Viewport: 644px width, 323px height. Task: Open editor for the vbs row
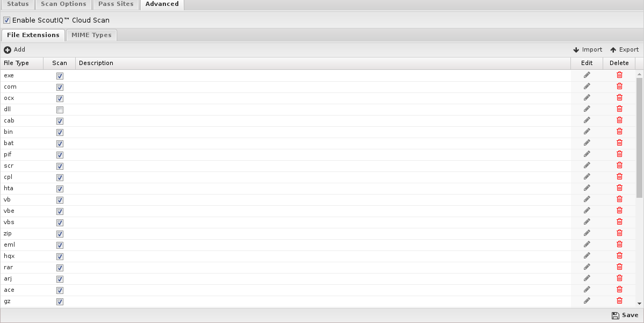[587, 221]
